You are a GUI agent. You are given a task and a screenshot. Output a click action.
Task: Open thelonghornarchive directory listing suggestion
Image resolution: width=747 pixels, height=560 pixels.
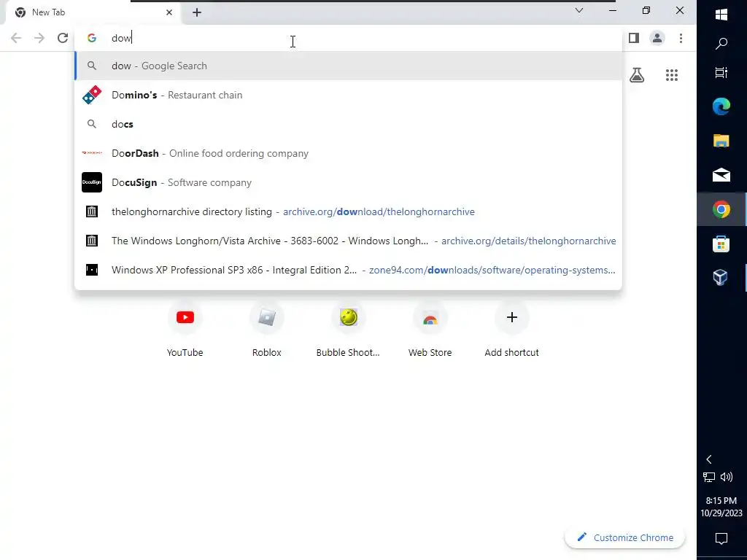pyautogui.click(x=348, y=211)
